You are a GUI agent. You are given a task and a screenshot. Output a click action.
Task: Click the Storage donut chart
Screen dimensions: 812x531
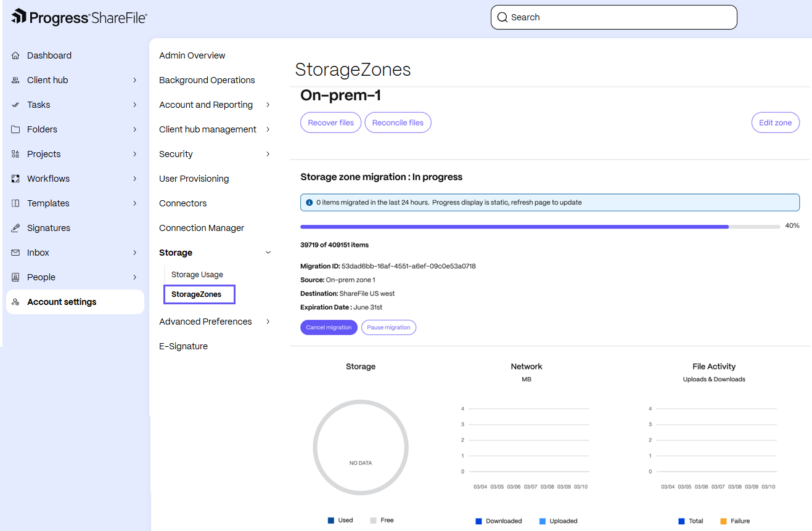(x=361, y=447)
